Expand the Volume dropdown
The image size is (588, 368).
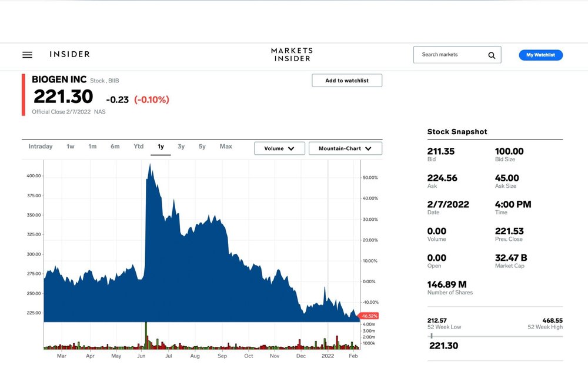pos(279,148)
